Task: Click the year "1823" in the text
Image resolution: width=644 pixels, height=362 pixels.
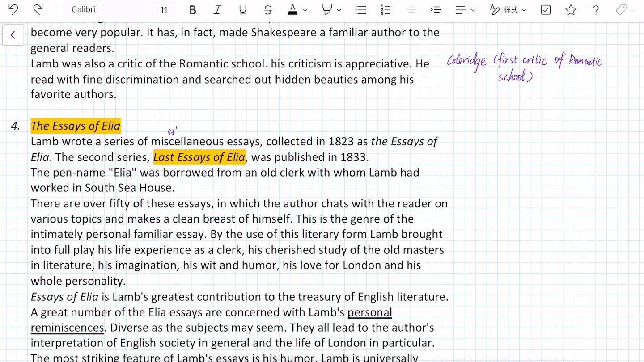Action: pos(341,142)
